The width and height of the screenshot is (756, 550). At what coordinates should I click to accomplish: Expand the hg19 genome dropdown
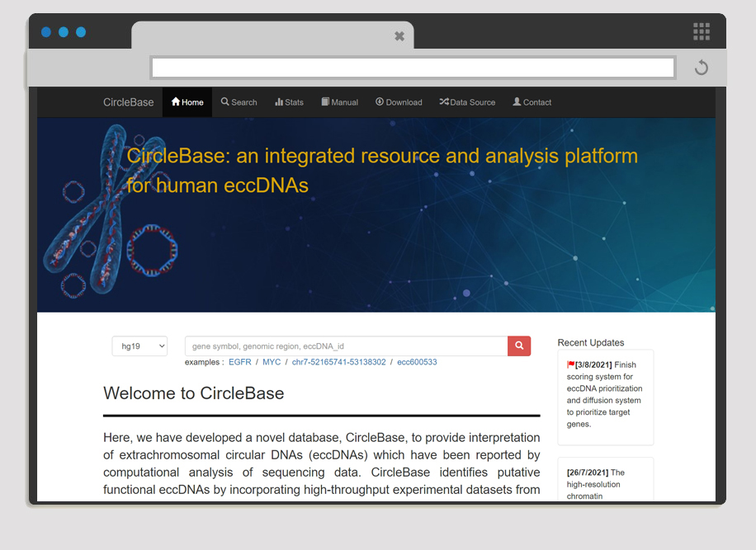(x=139, y=346)
